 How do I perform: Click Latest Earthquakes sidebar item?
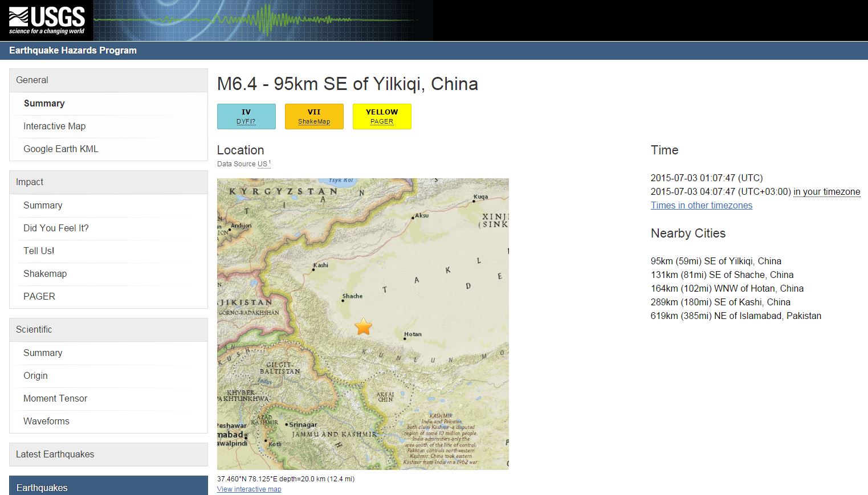click(x=55, y=455)
